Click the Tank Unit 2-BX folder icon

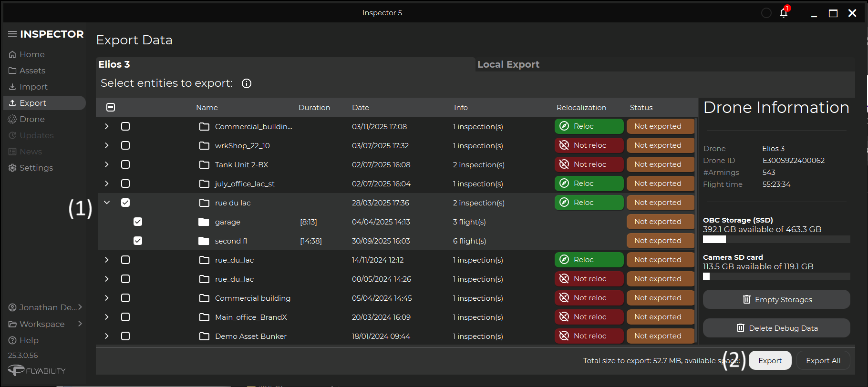click(204, 164)
